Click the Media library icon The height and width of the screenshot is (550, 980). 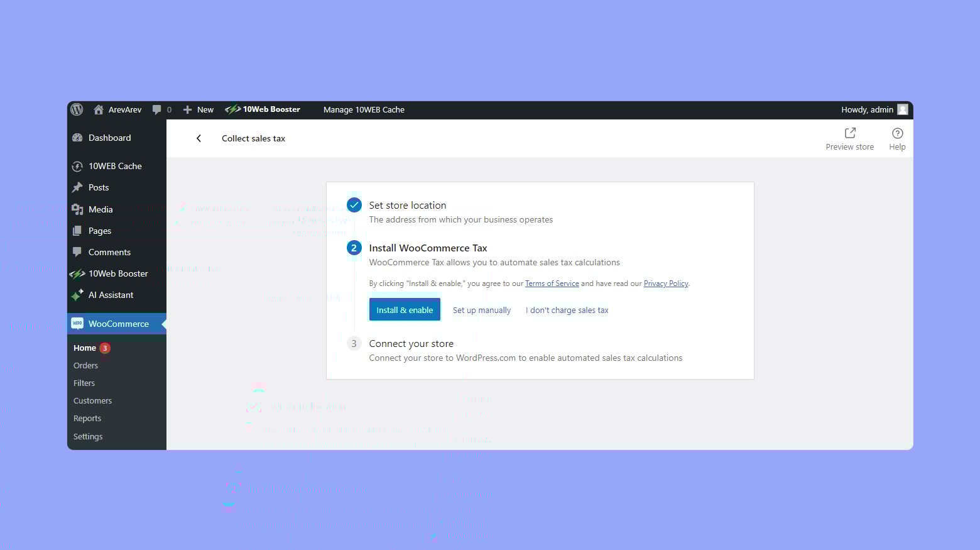pyautogui.click(x=77, y=209)
